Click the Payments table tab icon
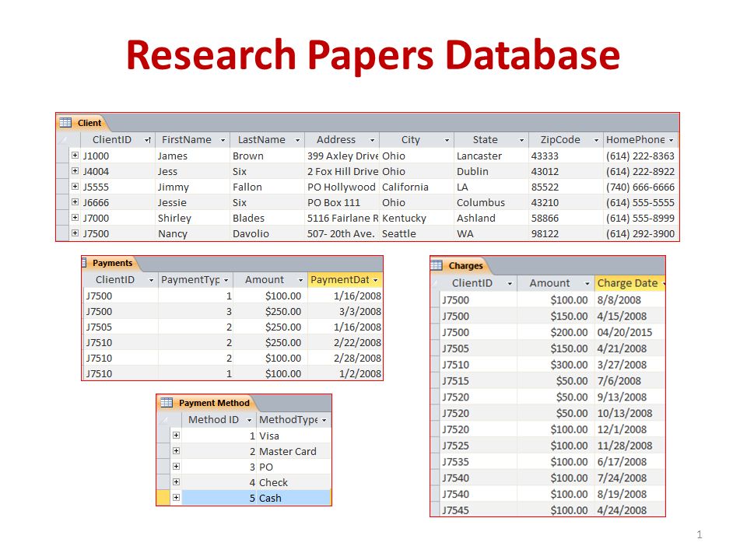This screenshot has width=747, height=560. (x=84, y=263)
